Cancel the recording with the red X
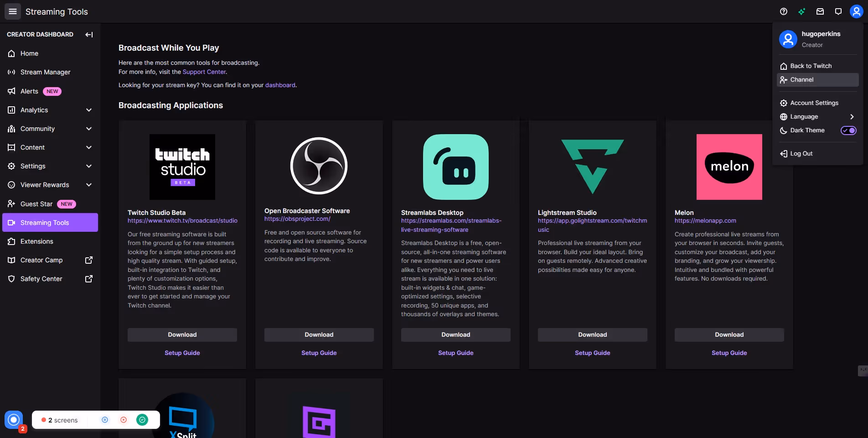 124,420
